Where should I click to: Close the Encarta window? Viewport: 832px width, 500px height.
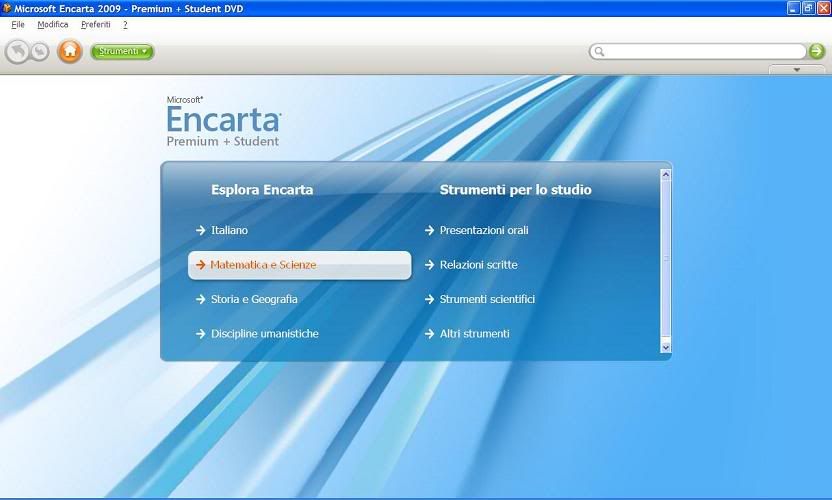tap(824, 8)
